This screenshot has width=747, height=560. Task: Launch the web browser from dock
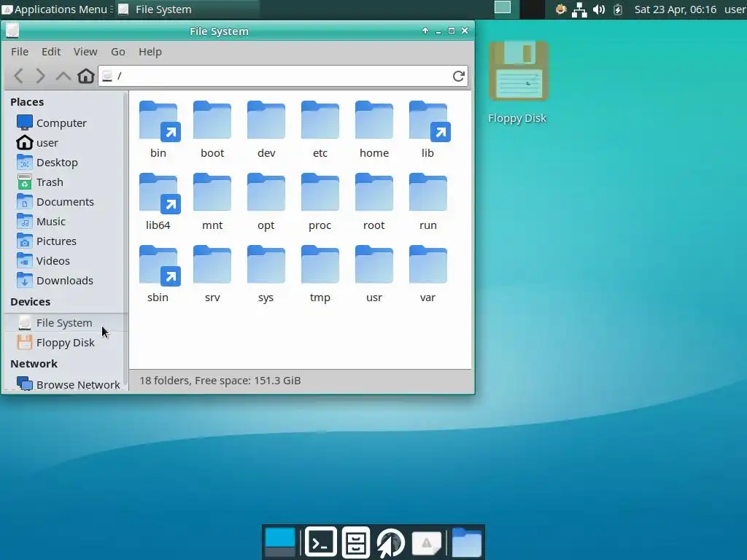coord(391,542)
